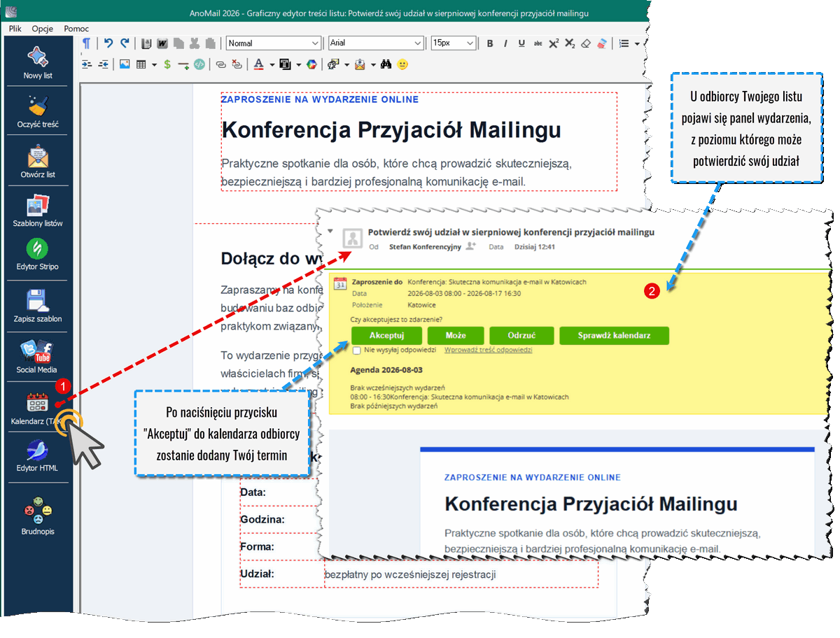Open find with the binoculars icon
Screen dimensions: 840x638
tap(386, 64)
